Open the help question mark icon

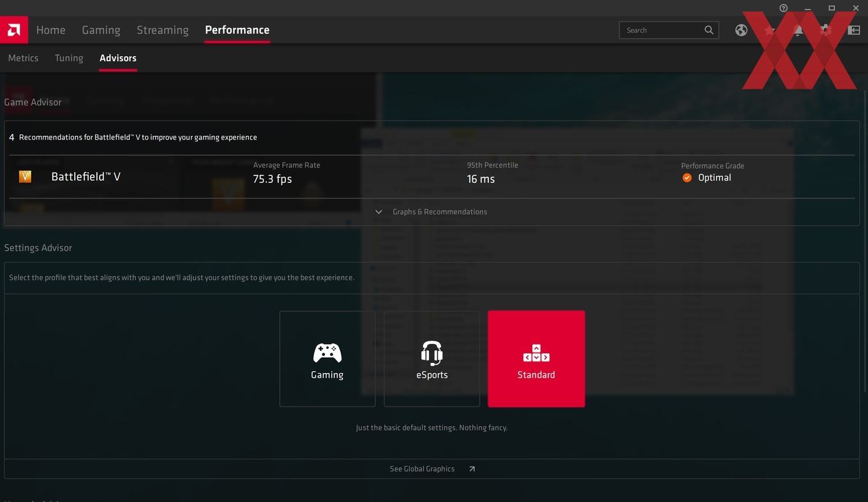coord(784,8)
